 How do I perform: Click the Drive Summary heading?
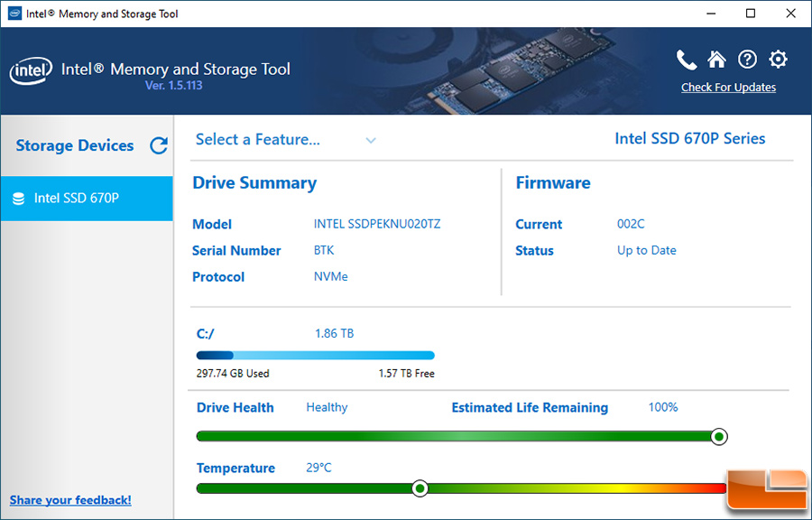coord(254,183)
